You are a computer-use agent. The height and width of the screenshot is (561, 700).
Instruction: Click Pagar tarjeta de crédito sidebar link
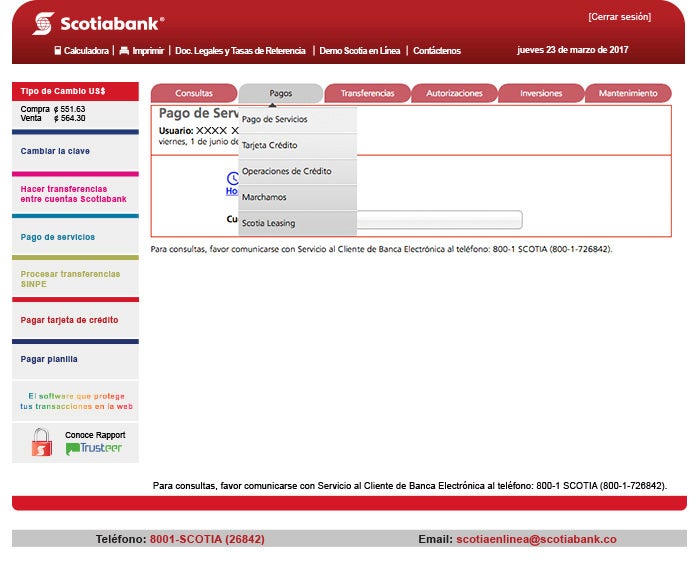click(69, 320)
